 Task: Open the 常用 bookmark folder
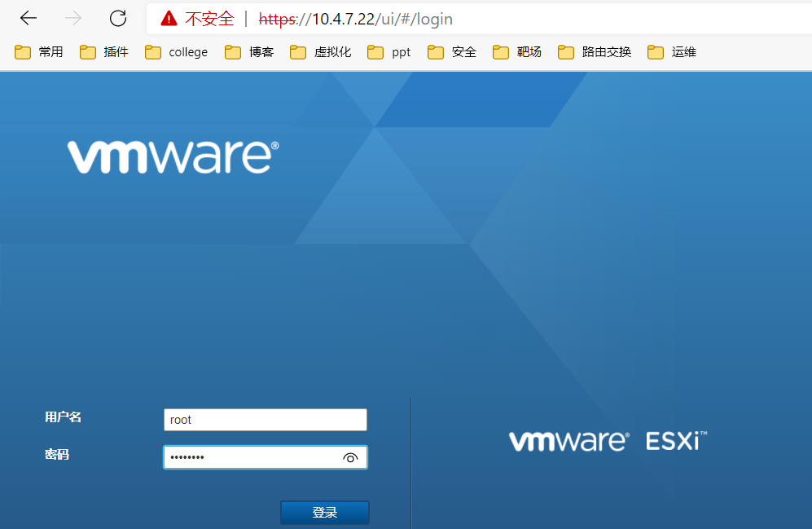click(x=39, y=52)
